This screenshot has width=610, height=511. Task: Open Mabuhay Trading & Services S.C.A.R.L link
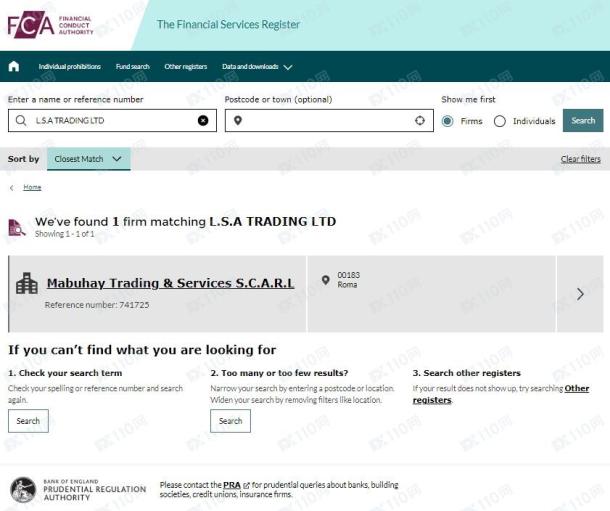pyautogui.click(x=170, y=283)
